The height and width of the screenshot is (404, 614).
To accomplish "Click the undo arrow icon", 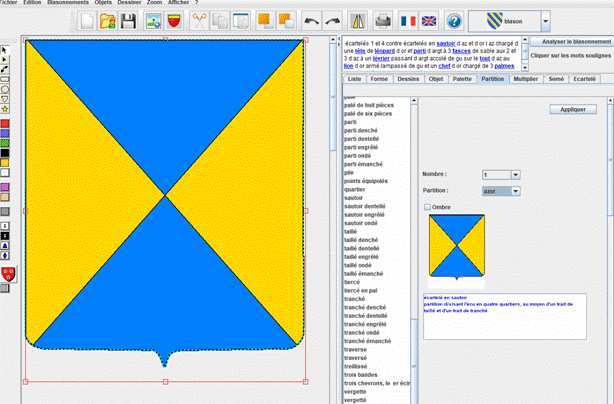I will (312, 20).
